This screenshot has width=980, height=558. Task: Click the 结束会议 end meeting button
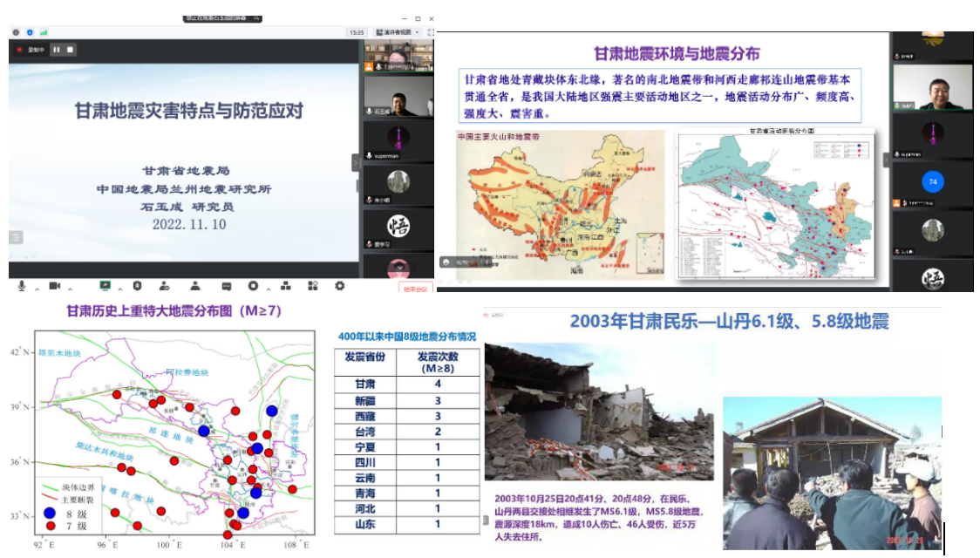pyautogui.click(x=415, y=288)
